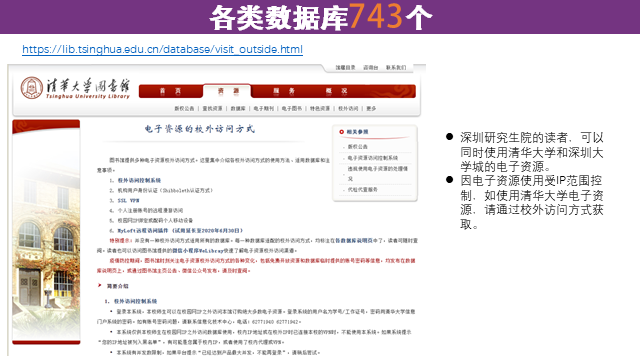
Task: Click the 简要介绍 section heading
Action: 118,286
